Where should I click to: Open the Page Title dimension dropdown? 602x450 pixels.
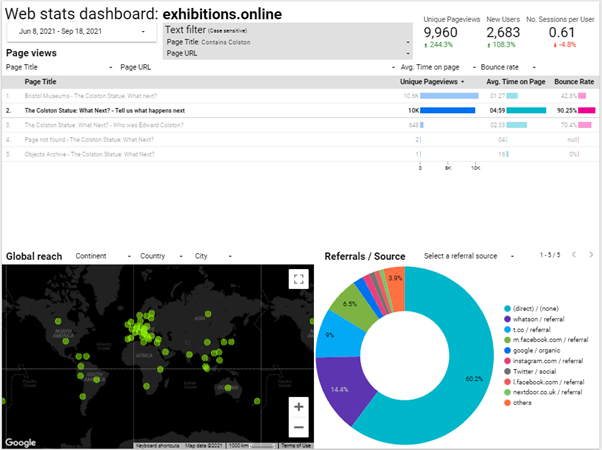pyautogui.click(x=59, y=67)
